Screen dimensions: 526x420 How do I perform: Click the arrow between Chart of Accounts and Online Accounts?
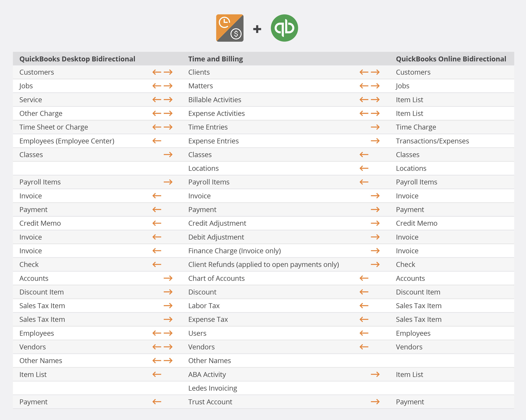click(364, 278)
